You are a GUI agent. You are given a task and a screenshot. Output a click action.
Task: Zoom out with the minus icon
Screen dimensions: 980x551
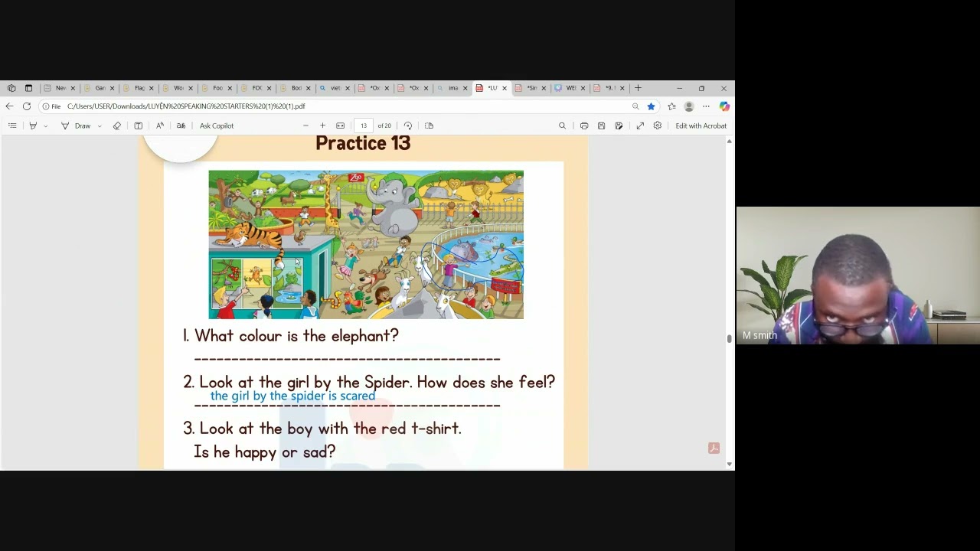point(305,126)
